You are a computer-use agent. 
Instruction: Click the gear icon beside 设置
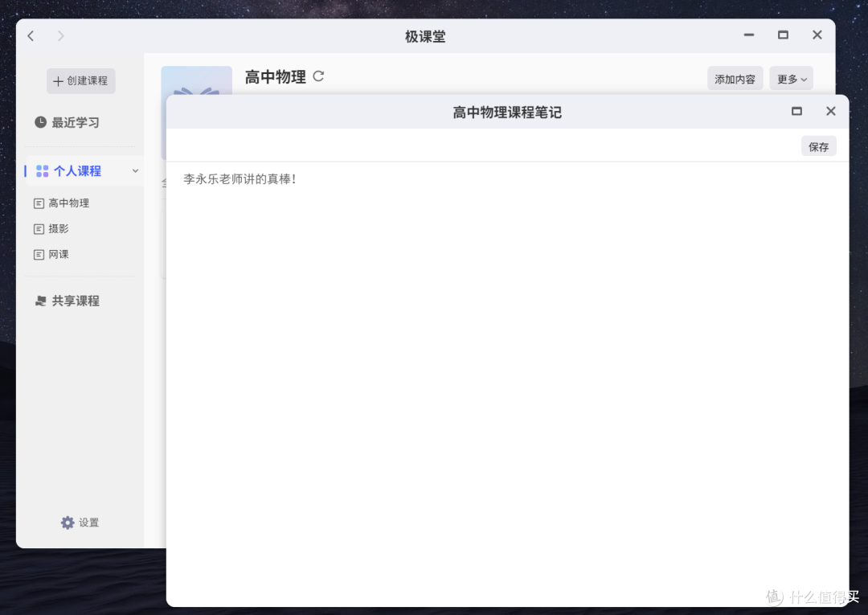pos(68,523)
